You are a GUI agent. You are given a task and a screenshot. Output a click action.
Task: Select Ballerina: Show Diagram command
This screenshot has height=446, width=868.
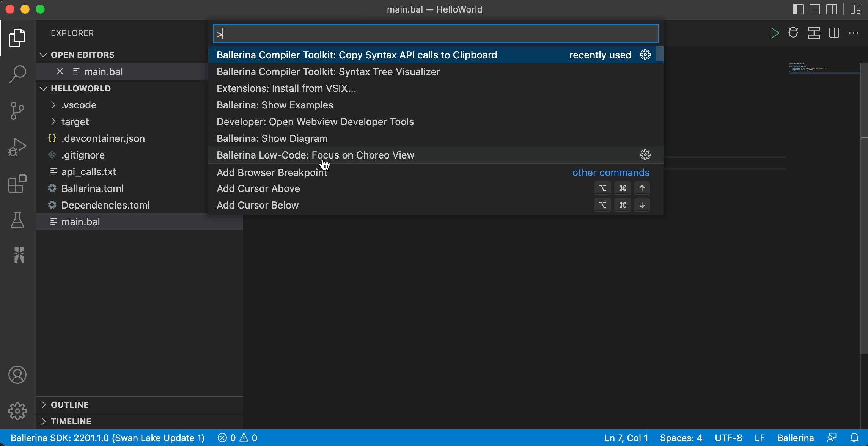click(272, 138)
